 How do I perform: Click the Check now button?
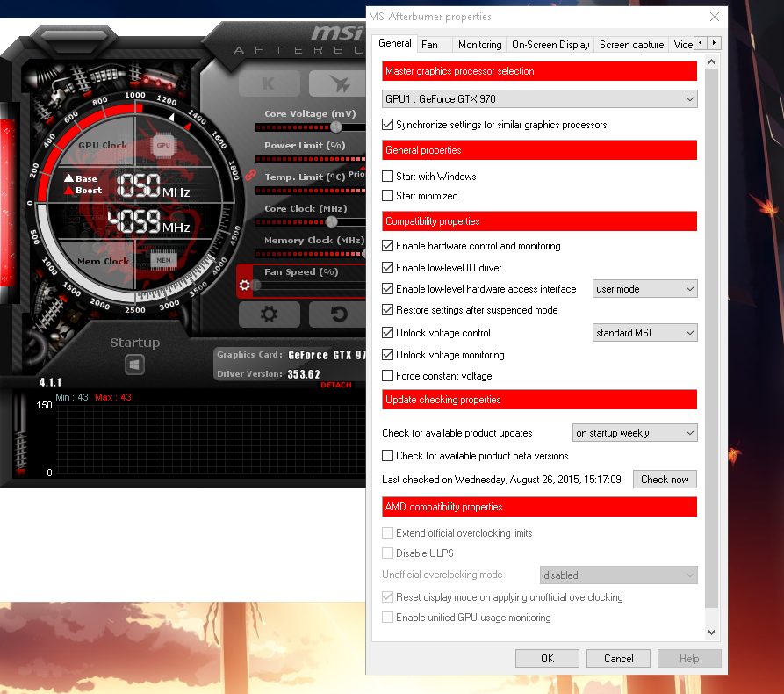point(665,480)
